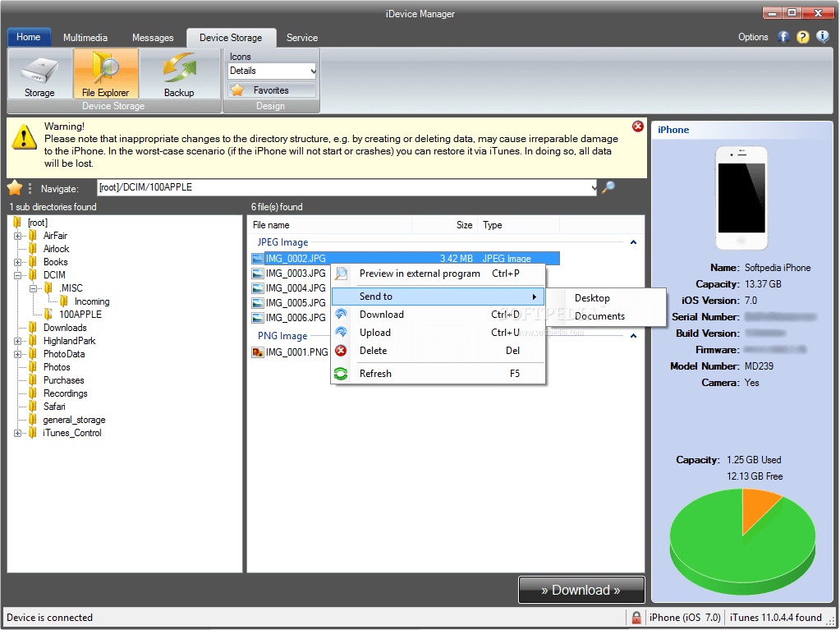Dismiss the warning with the red X
This screenshot has width=840, height=630.
(x=638, y=126)
